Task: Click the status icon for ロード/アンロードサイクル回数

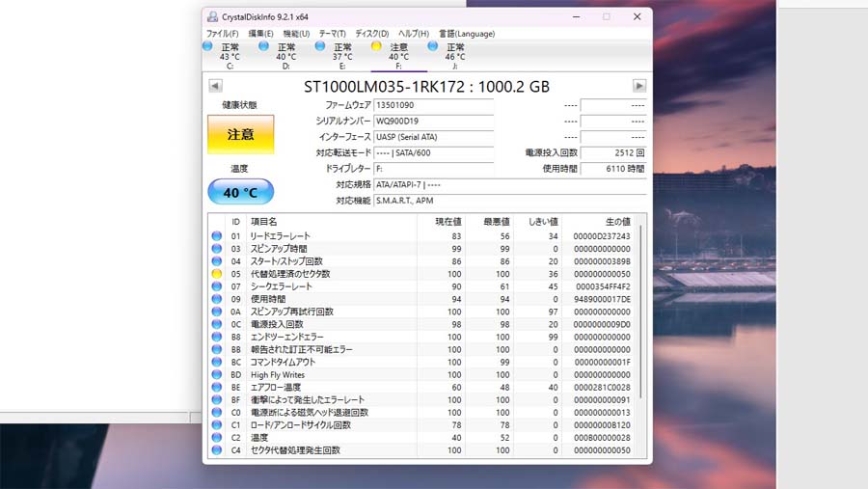Action: coord(216,425)
